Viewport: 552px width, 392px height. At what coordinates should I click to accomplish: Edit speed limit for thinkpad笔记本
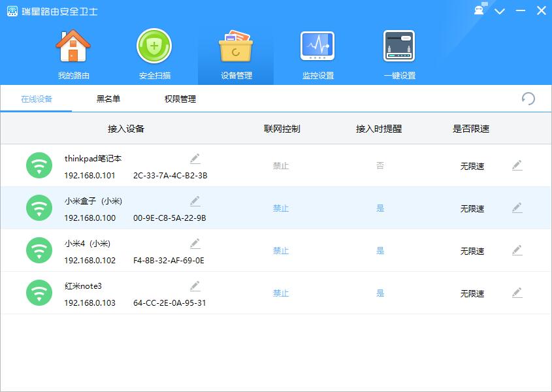coord(517,165)
